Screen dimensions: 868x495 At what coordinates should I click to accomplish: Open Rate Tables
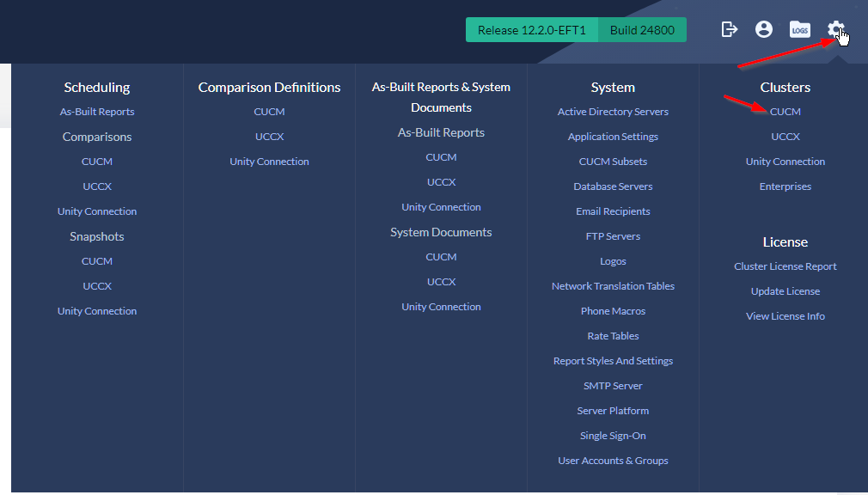(613, 335)
